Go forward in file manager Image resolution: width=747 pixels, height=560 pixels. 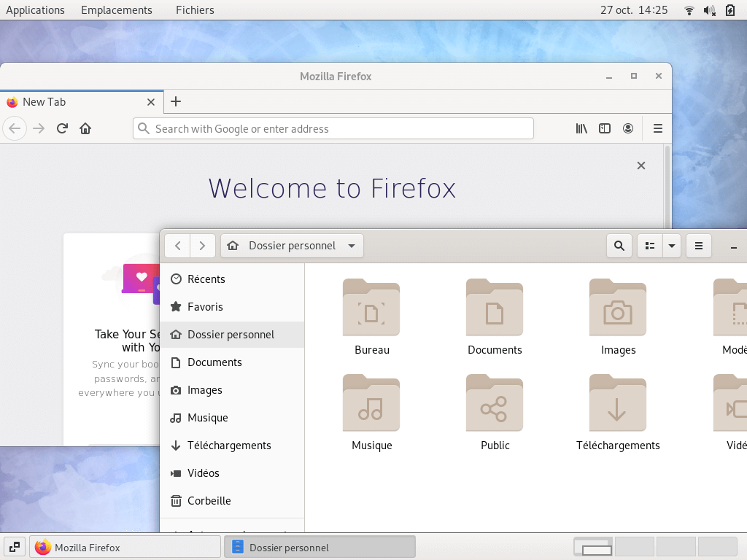pos(203,246)
